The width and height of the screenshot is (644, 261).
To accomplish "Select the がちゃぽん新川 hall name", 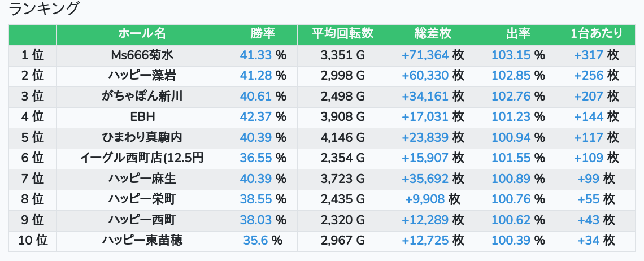I will (x=142, y=96).
